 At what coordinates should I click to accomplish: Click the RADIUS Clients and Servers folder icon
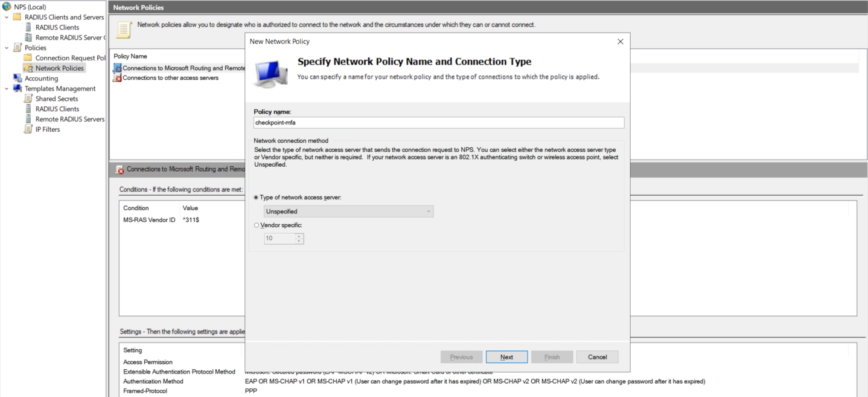[x=18, y=17]
